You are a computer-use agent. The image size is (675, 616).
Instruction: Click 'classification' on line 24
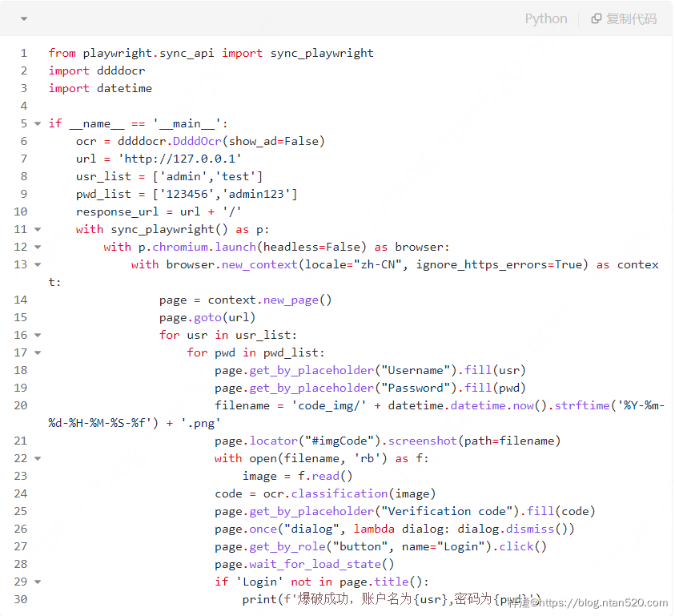pos(340,493)
